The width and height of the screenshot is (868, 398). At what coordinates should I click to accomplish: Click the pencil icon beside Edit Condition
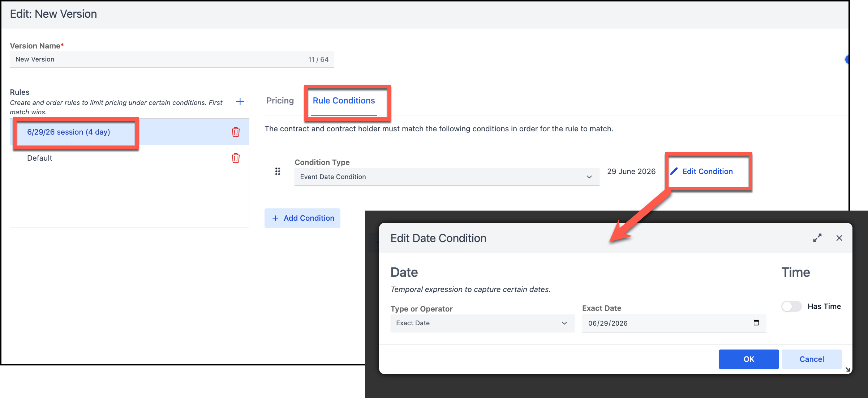click(674, 172)
